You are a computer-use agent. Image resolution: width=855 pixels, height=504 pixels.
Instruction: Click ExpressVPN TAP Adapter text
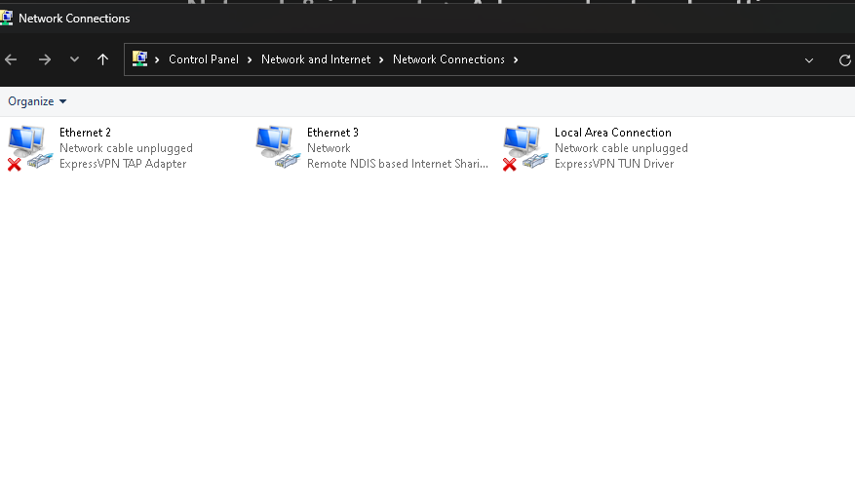(123, 164)
